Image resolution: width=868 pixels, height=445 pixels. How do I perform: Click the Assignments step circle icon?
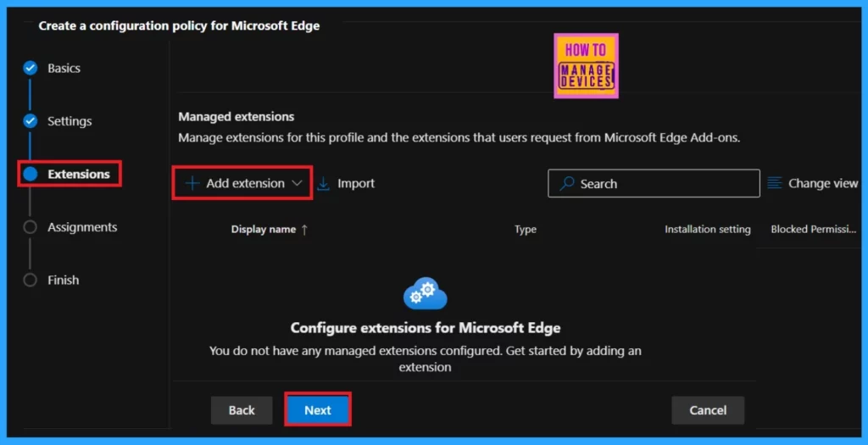pyautogui.click(x=30, y=227)
